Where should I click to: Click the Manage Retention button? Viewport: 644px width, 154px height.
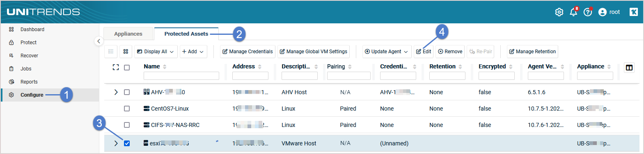(x=532, y=52)
